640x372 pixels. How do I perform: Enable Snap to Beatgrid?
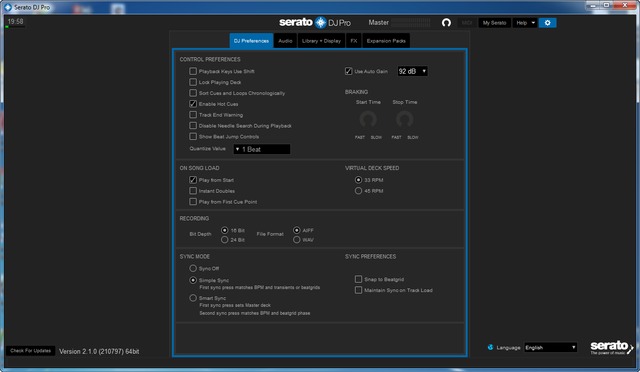point(358,279)
